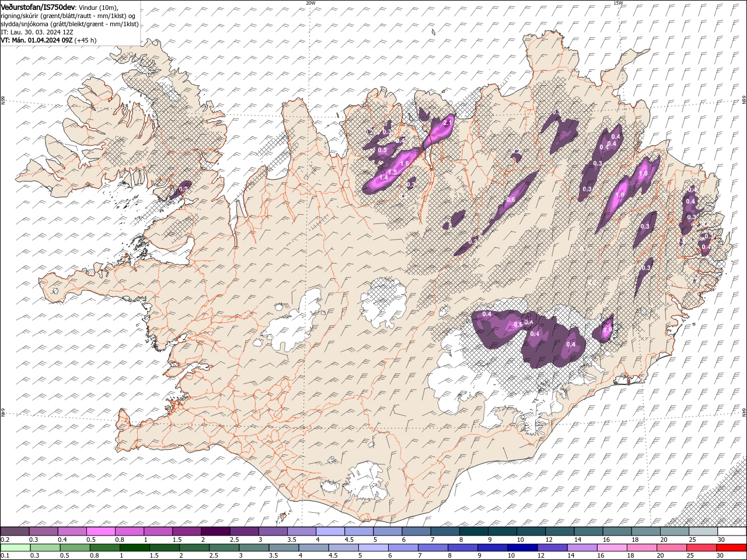Pick the darkest purple 2–2.5 swatch, top legend row

coord(215,531)
